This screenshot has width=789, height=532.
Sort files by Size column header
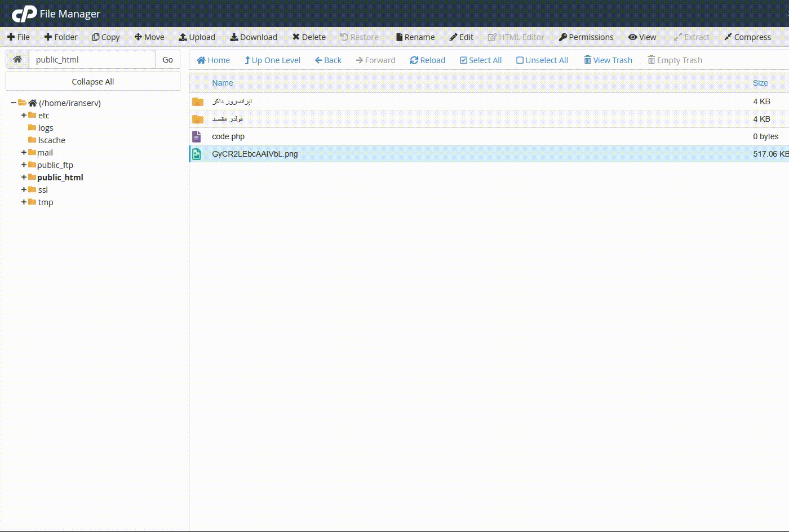click(760, 83)
